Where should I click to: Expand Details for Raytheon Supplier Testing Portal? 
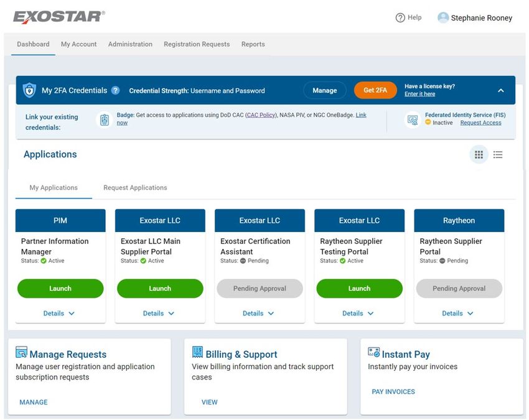(x=358, y=314)
